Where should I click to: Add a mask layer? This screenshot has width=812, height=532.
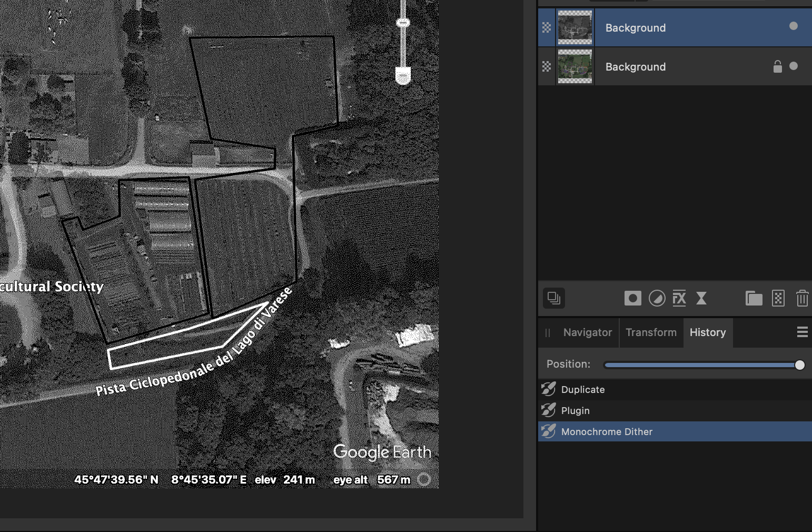pos(632,299)
